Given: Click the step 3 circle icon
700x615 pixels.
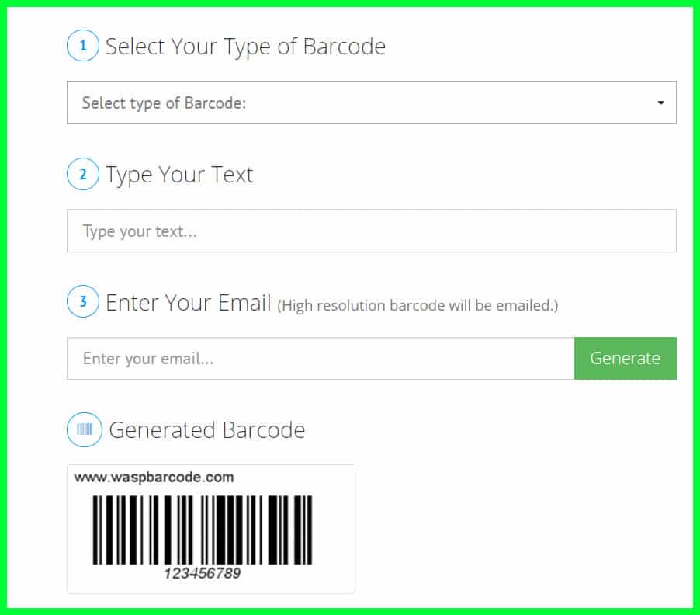Looking at the screenshot, I should click(82, 301).
